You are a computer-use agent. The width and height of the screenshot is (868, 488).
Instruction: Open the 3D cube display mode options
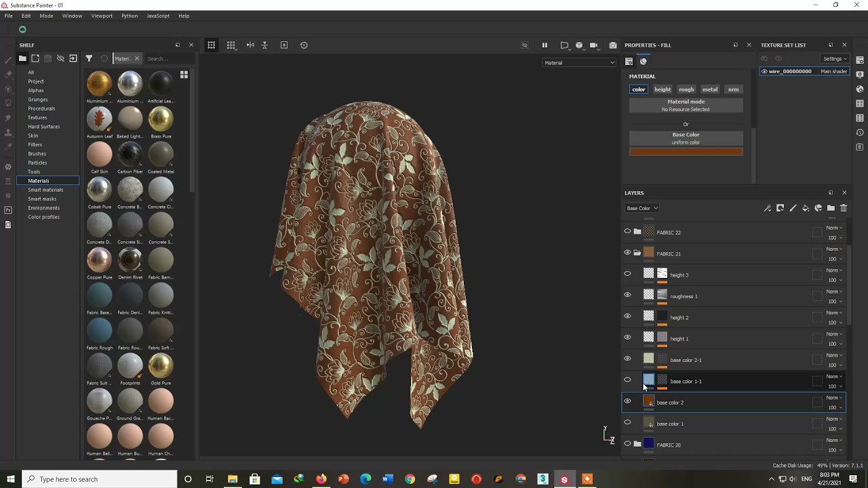tap(580, 45)
